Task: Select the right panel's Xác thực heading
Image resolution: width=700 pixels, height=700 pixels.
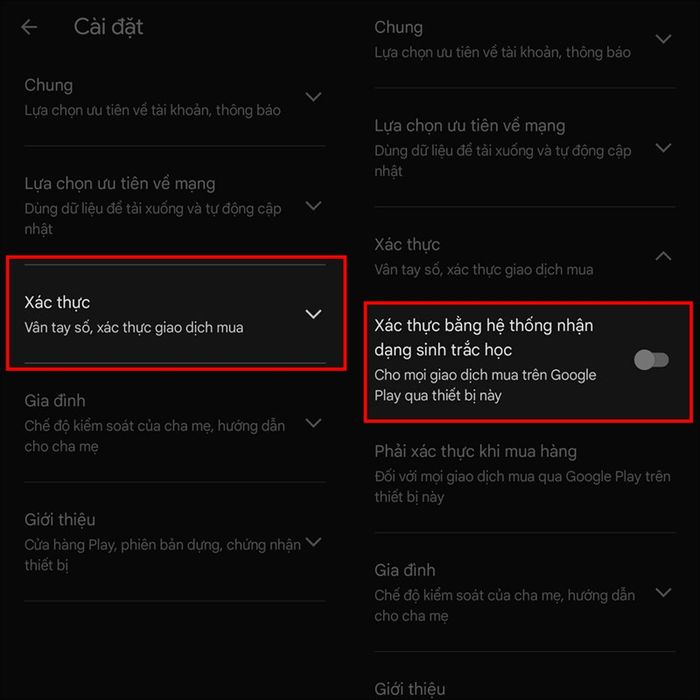Action: [x=407, y=245]
